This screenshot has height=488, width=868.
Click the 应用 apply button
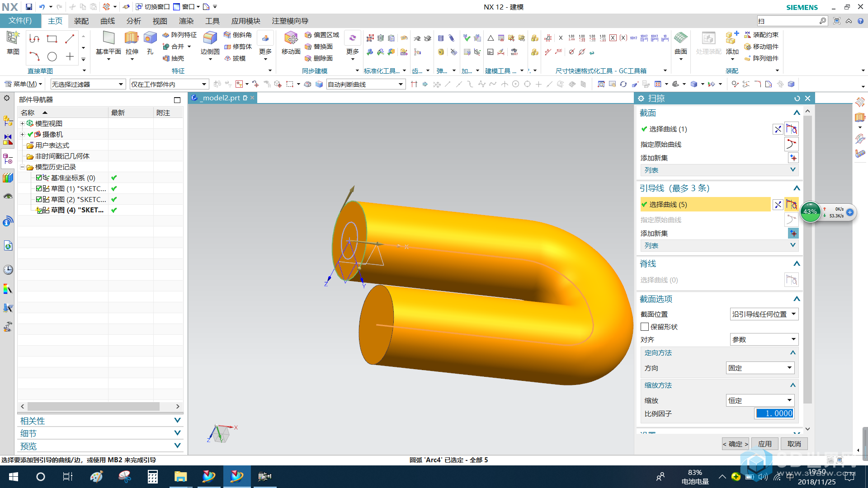click(x=765, y=444)
